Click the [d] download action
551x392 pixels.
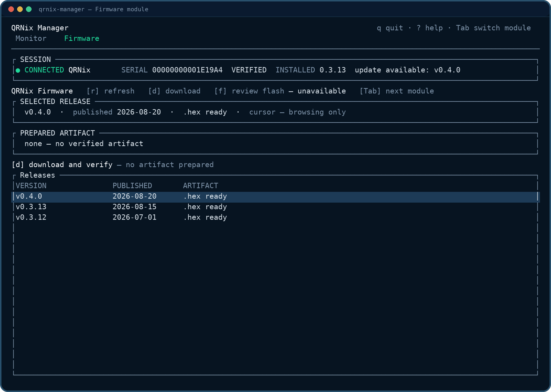(174, 91)
